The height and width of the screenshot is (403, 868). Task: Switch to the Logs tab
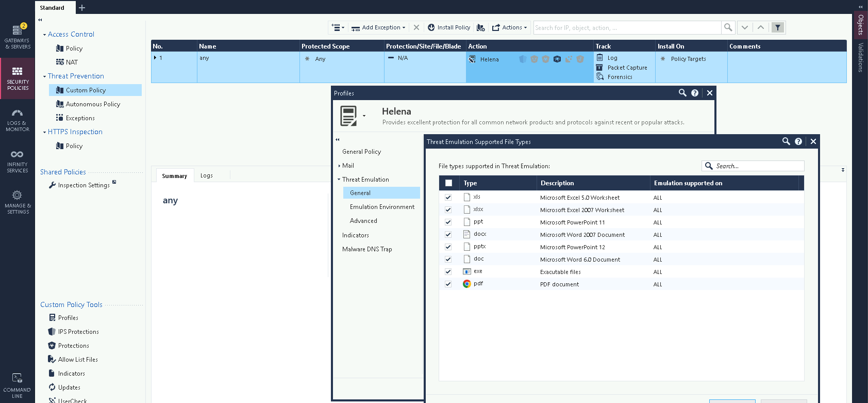pyautogui.click(x=207, y=175)
